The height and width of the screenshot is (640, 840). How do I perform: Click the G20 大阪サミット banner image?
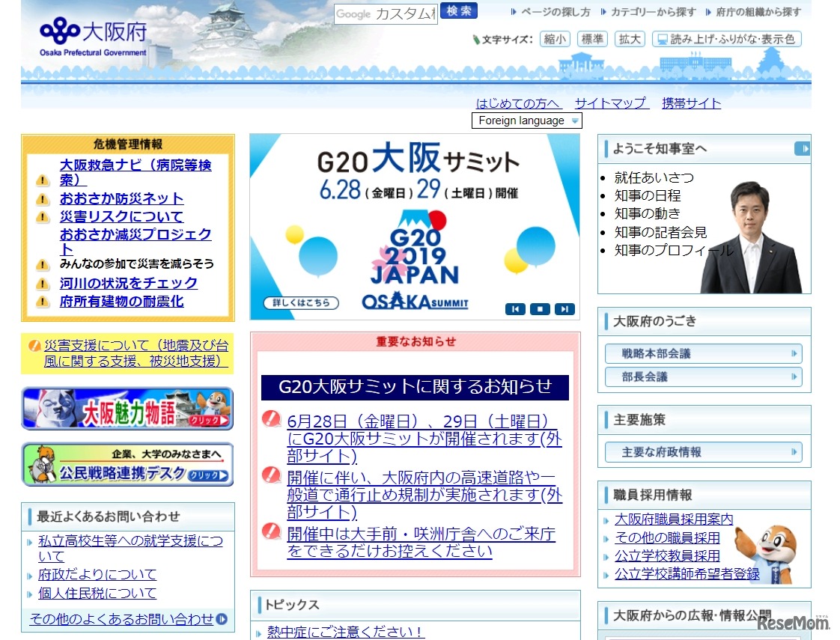tap(415, 227)
